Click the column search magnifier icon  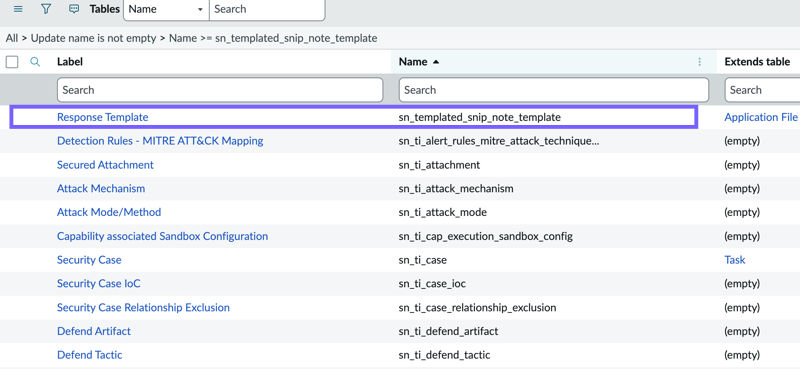tap(35, 62)
